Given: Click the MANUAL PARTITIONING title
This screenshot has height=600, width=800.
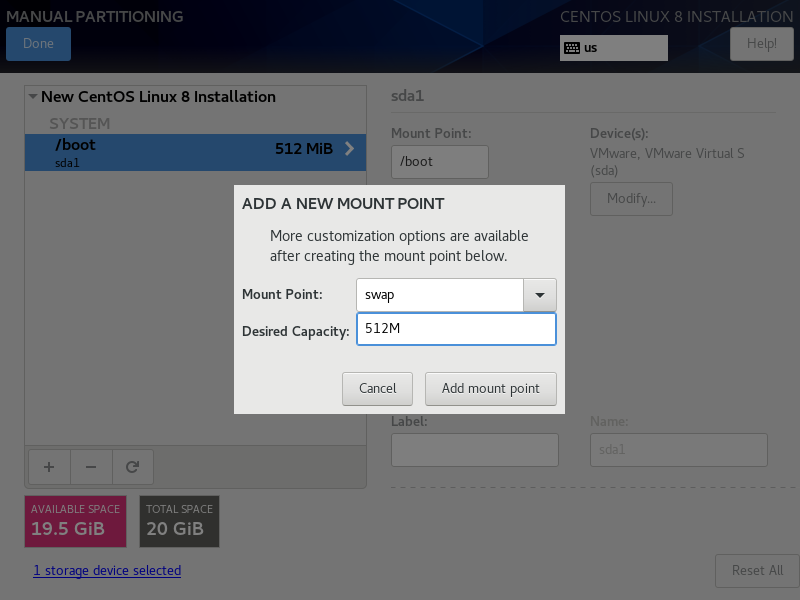Looking at the screenshot, I should (94, 17).
